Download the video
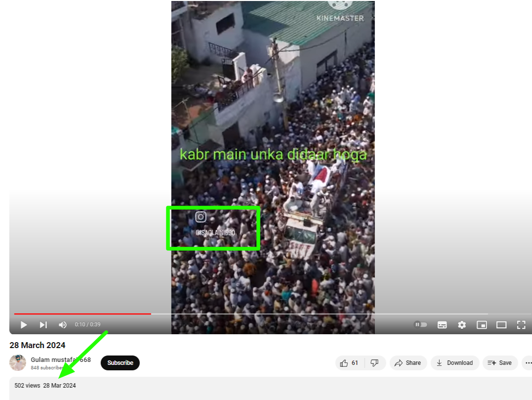 (x=454, y=363)
